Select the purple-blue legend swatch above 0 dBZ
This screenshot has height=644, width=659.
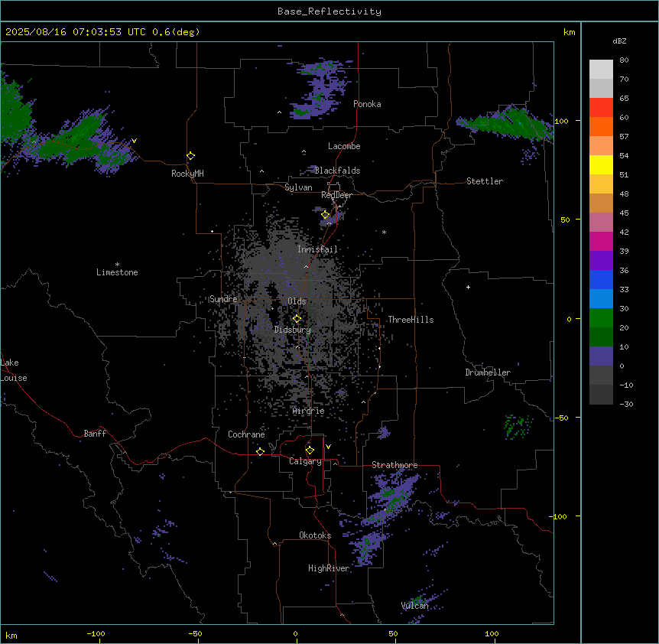(601, 356)
